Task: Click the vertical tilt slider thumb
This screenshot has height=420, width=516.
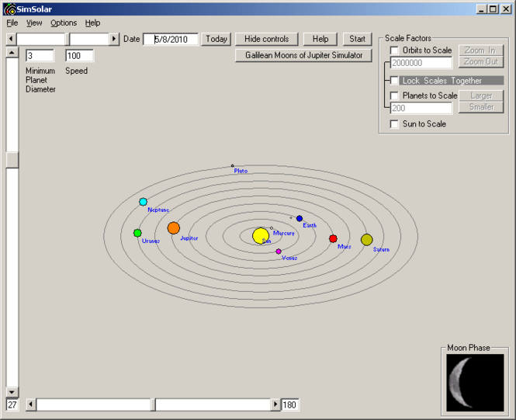Action: (12, 160)
